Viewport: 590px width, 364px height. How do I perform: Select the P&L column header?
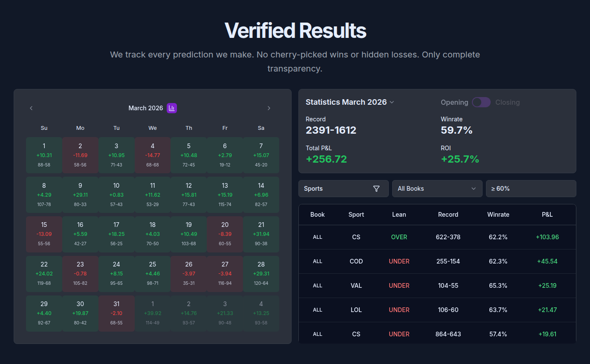[x=547, y=215]
